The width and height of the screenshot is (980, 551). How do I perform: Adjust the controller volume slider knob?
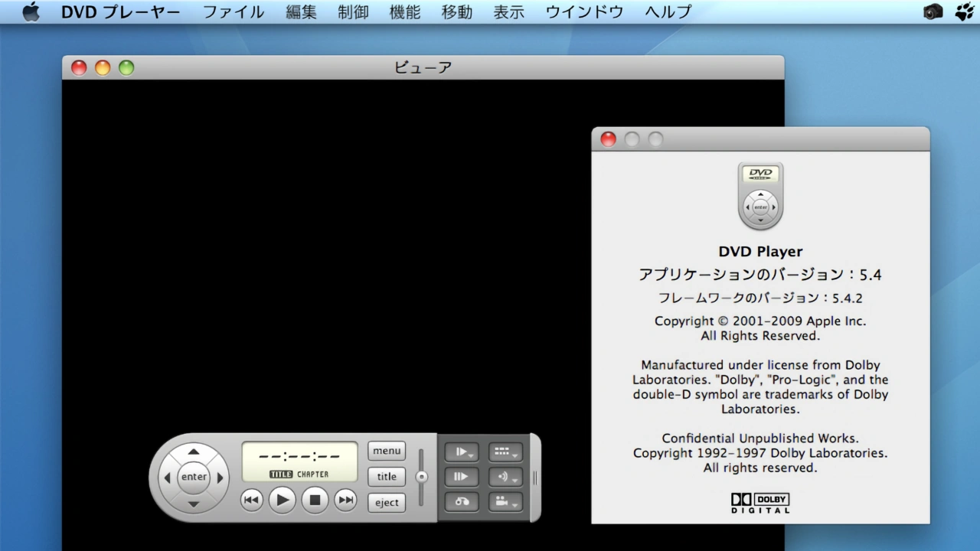(x=421, y=477)
